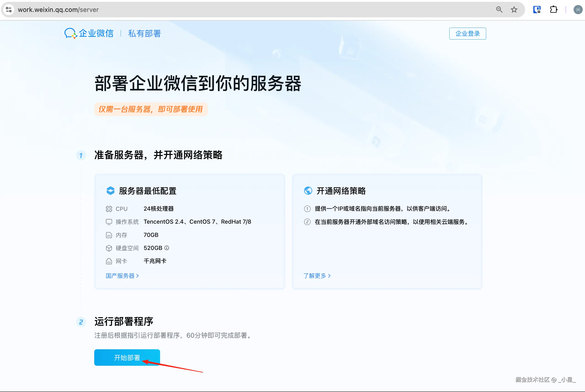
Task: Click the CPU chip icon
Action: tap(109, 209)
